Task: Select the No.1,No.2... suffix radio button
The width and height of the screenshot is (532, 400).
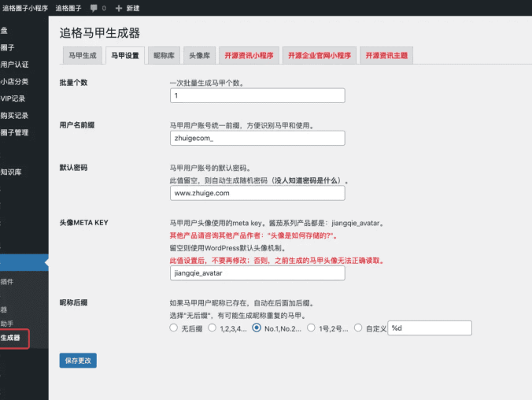Action: click(x=257, y=328)
